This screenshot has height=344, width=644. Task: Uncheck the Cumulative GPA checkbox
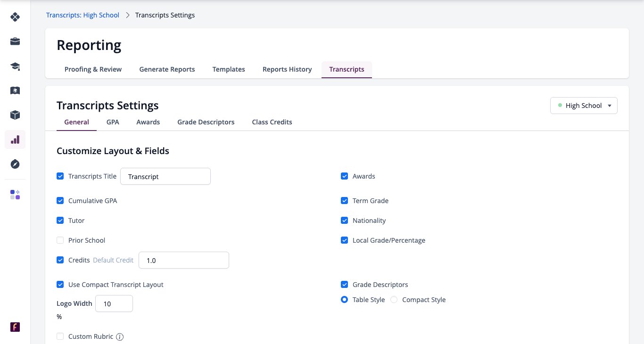(60, 201)
